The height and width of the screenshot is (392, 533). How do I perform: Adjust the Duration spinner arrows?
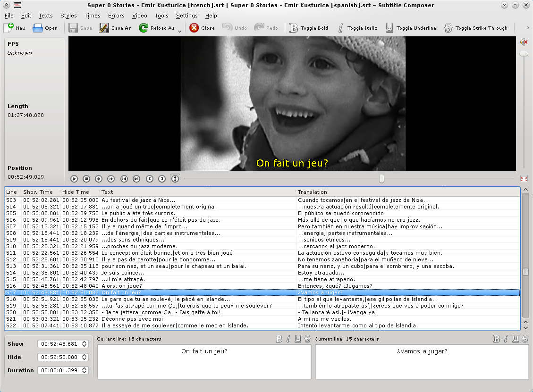[85, 370]
